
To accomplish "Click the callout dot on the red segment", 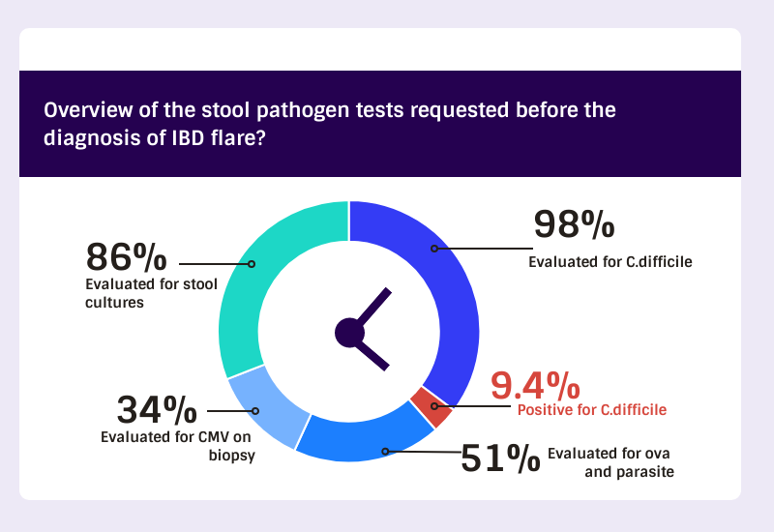I will (x=434, y=406).
